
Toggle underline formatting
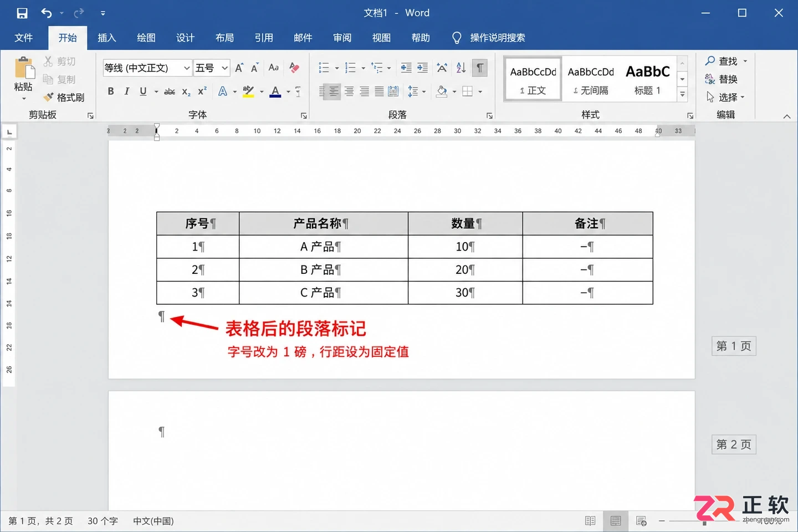point(143,91)
